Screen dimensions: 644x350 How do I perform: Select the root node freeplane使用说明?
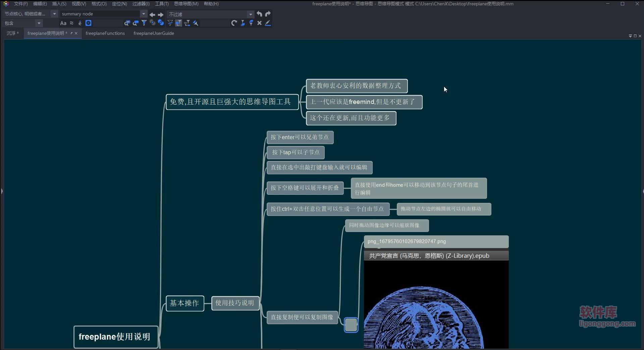[116, 337]
